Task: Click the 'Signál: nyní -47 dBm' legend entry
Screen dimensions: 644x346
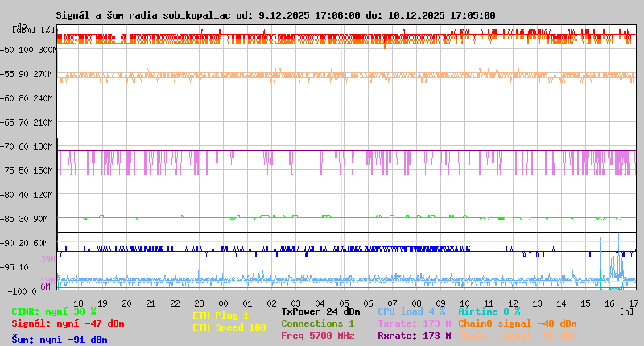Action: (68, 323)
